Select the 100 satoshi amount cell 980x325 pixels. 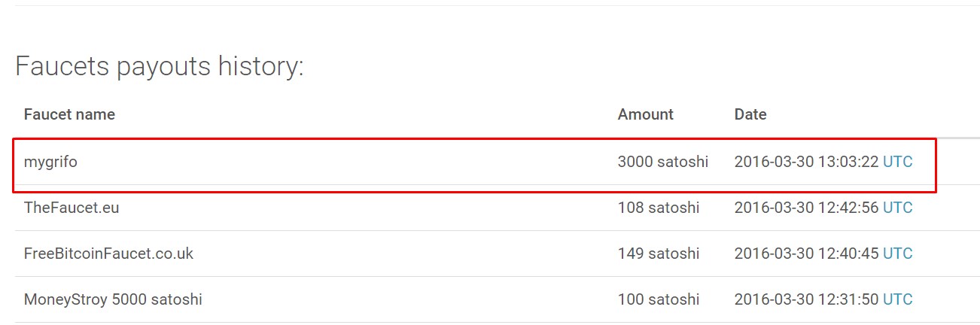[658, 299]
